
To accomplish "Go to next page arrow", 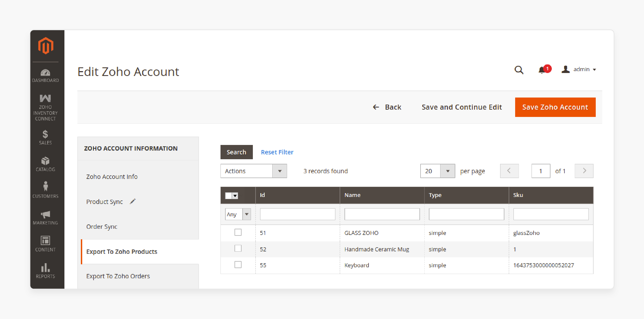I will [584, 171].
